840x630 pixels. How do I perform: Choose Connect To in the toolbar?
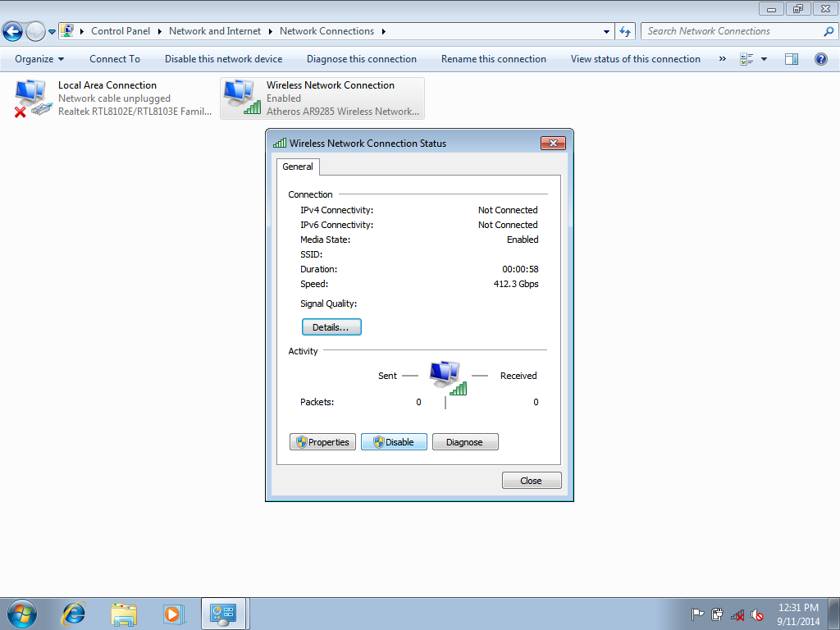point(115,59)
